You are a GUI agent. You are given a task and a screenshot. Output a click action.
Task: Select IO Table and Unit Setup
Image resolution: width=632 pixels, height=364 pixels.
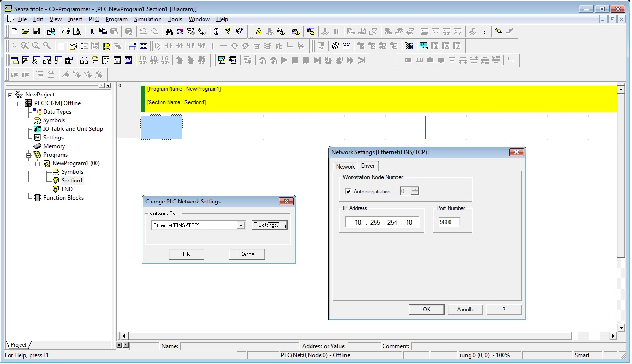click(73, 129)
